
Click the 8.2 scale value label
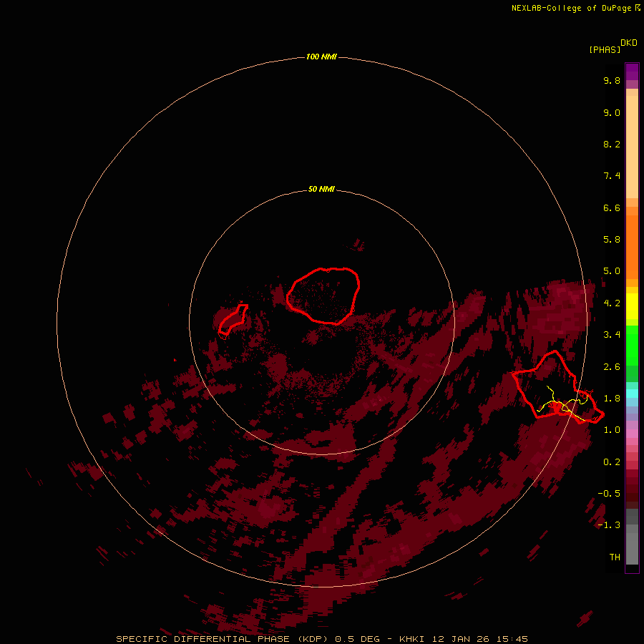[612, 144]
